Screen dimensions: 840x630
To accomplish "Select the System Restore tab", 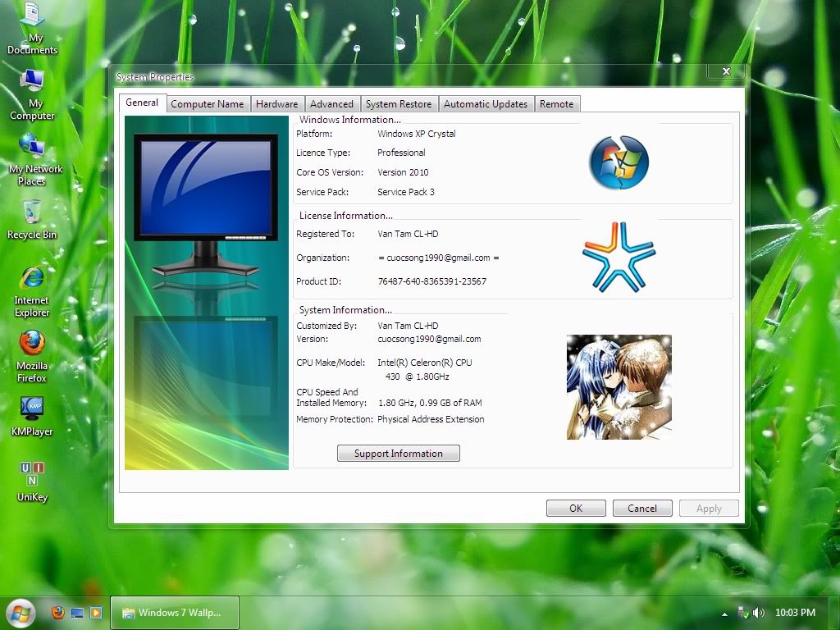I will [398, 104].
